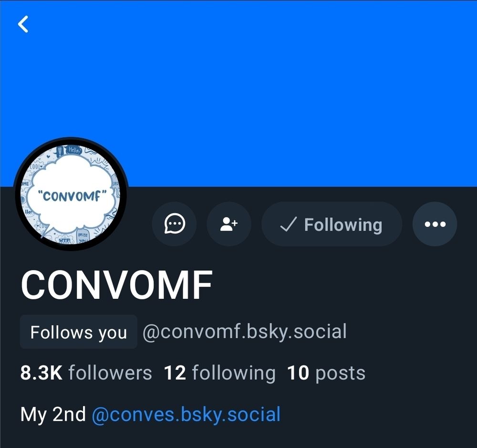Tap the Follows you badge
The image size is (477, 448).
click(79, 332)
